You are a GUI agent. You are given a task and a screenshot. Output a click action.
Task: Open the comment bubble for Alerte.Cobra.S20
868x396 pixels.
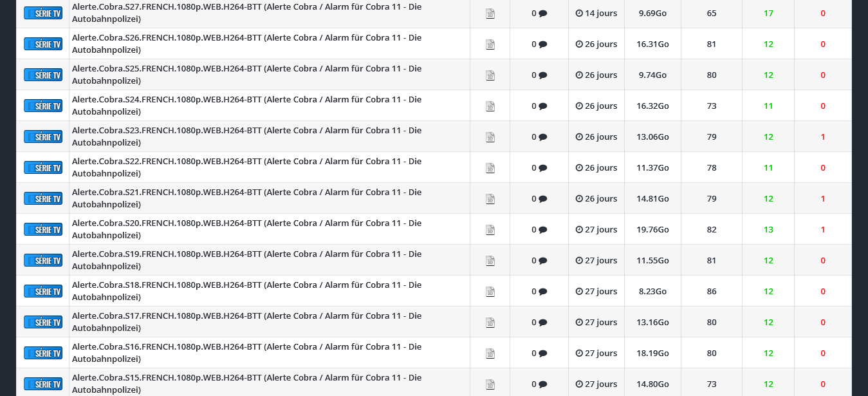coord(542,230)
